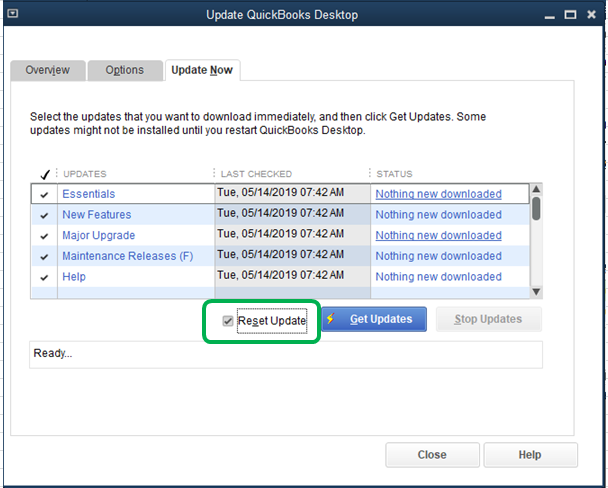Click the 'Ready...' status message
Image resolution: width=608 pixels, height=488 pixels.
[53, 353]
